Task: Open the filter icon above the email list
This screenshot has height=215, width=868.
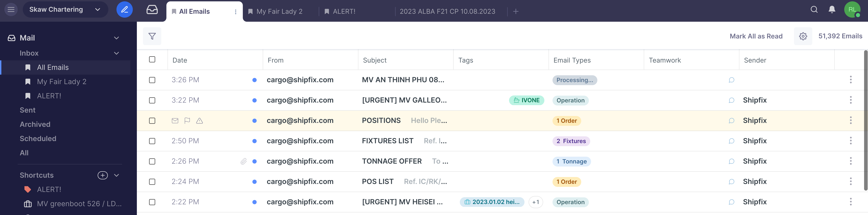Action: [152, 36]
